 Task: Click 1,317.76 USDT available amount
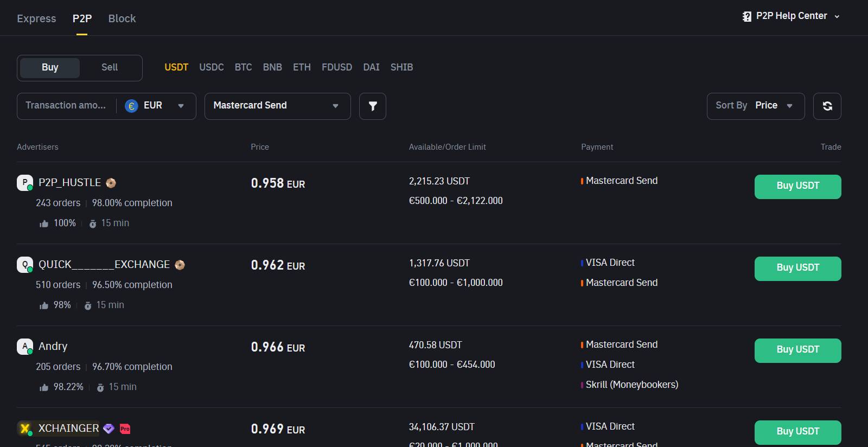(439, 263)
